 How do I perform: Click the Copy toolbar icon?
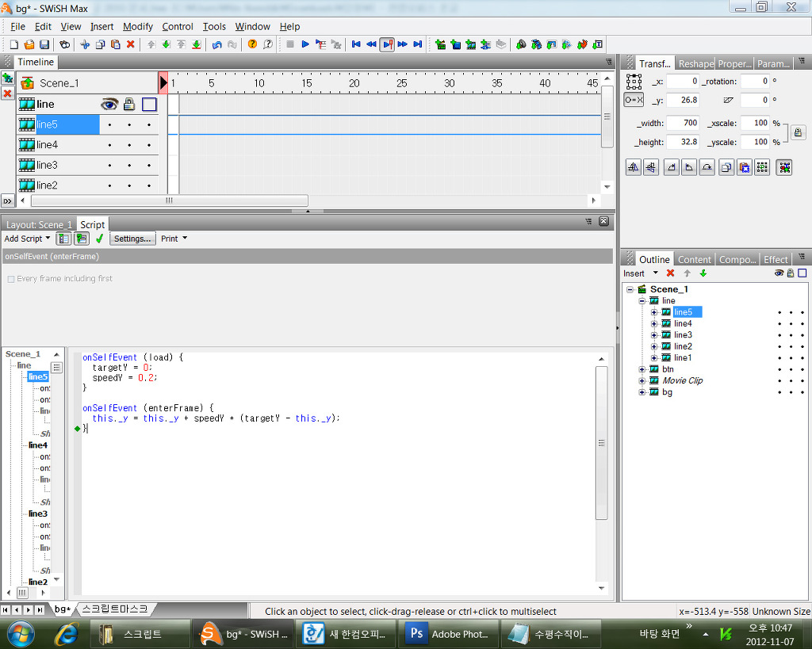pos(101,44)
